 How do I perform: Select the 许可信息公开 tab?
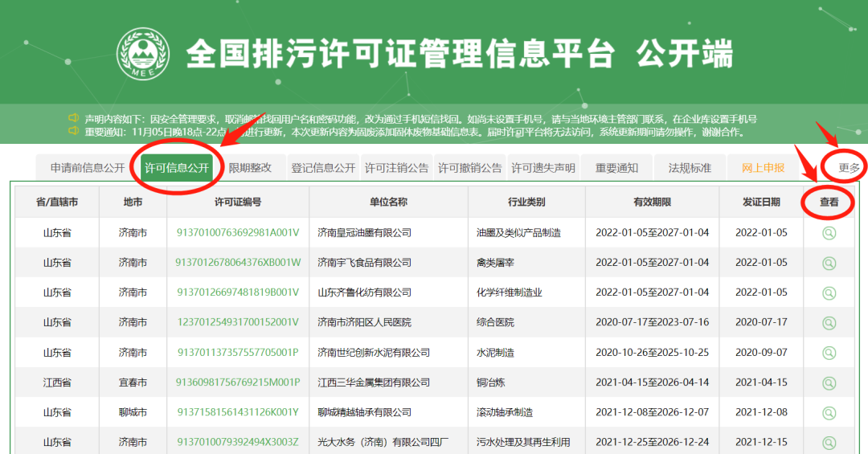point(177,168)
